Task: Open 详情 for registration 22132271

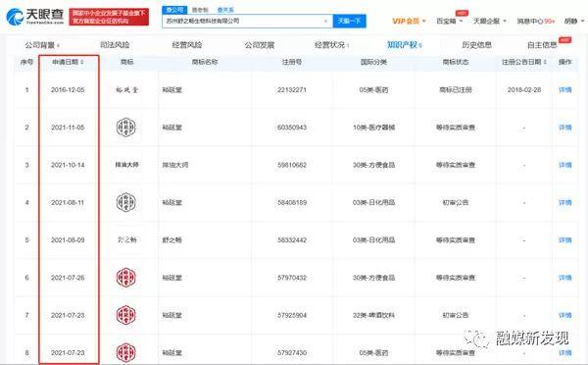Action: [565, 90]
